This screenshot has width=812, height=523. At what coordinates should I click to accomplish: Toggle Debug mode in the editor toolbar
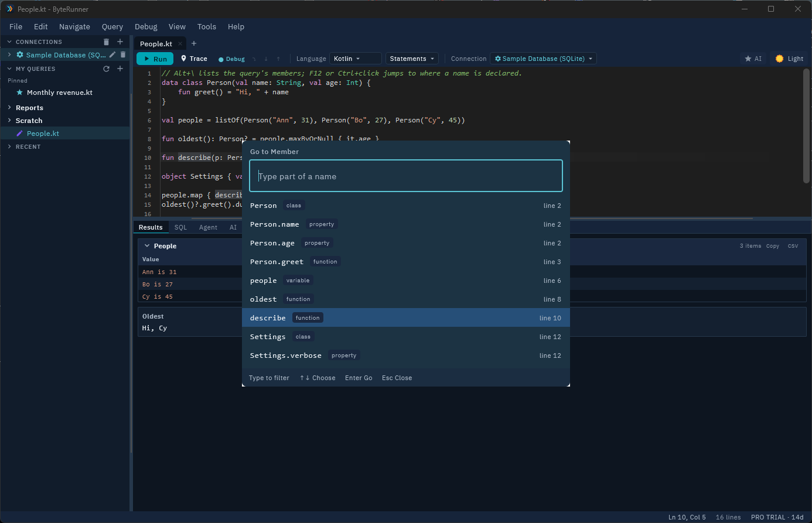[231, 59]
